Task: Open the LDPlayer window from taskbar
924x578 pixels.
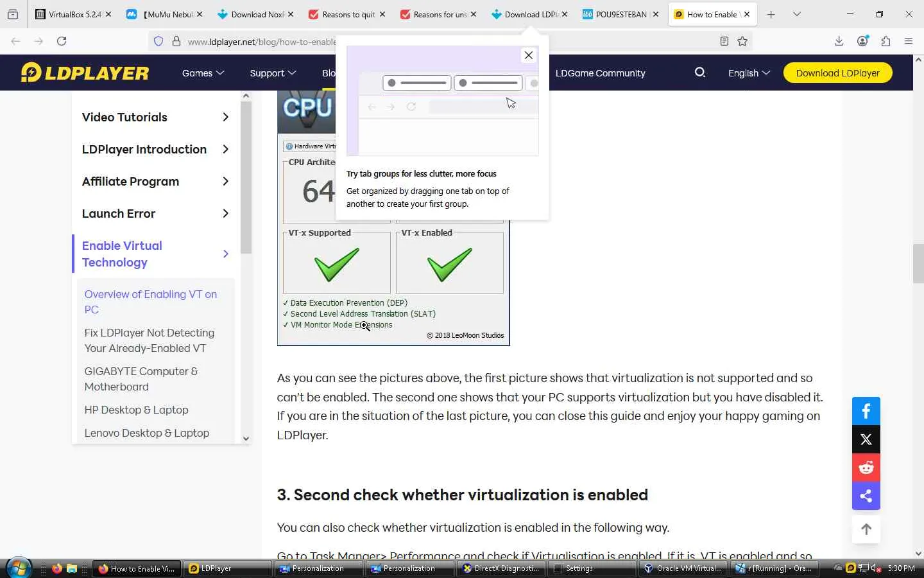Action: pos(227,568)
